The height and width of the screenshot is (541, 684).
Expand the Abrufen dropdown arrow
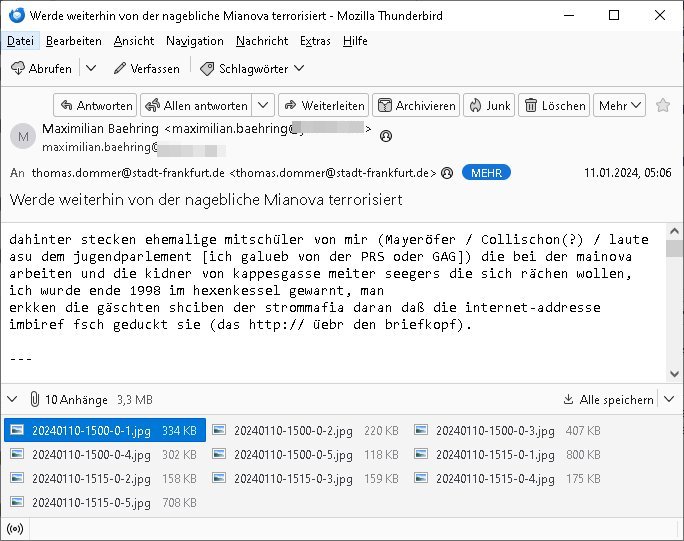coord(91,69)
